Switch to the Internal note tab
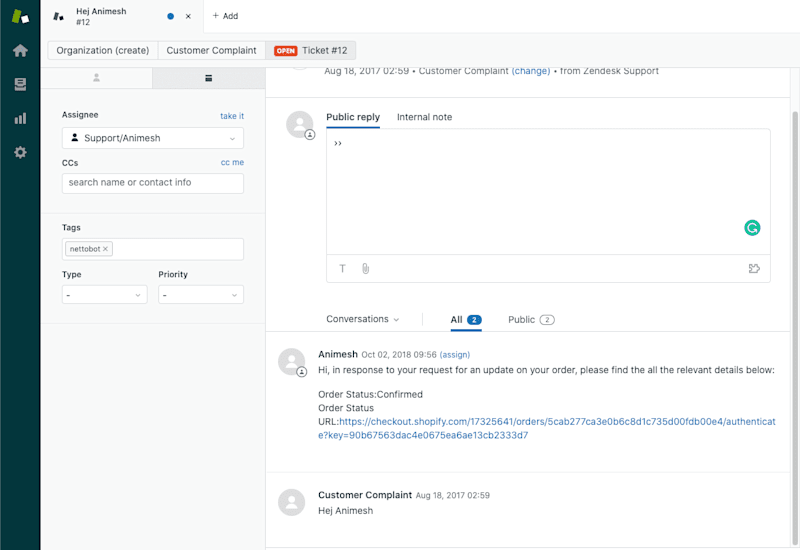This screenshot has width=800, height=550. [x=424, y=117]
